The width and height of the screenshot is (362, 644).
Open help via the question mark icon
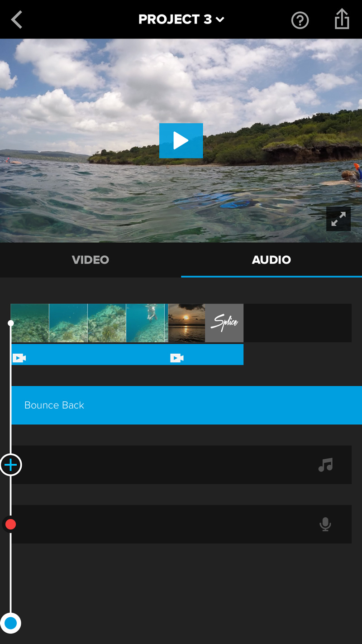[x=300, y=20]
